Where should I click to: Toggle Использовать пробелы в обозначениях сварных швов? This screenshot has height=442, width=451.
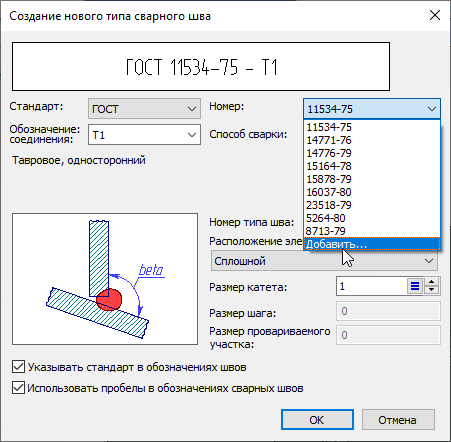(19, 388)
